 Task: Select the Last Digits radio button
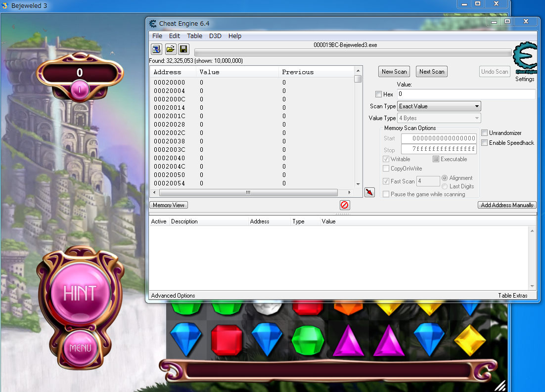point(445,186)
